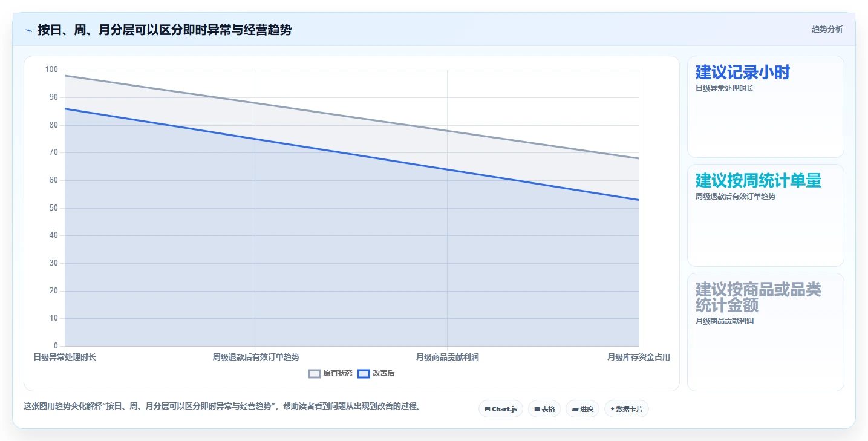Click the y-axis value 50

[54, 208]
